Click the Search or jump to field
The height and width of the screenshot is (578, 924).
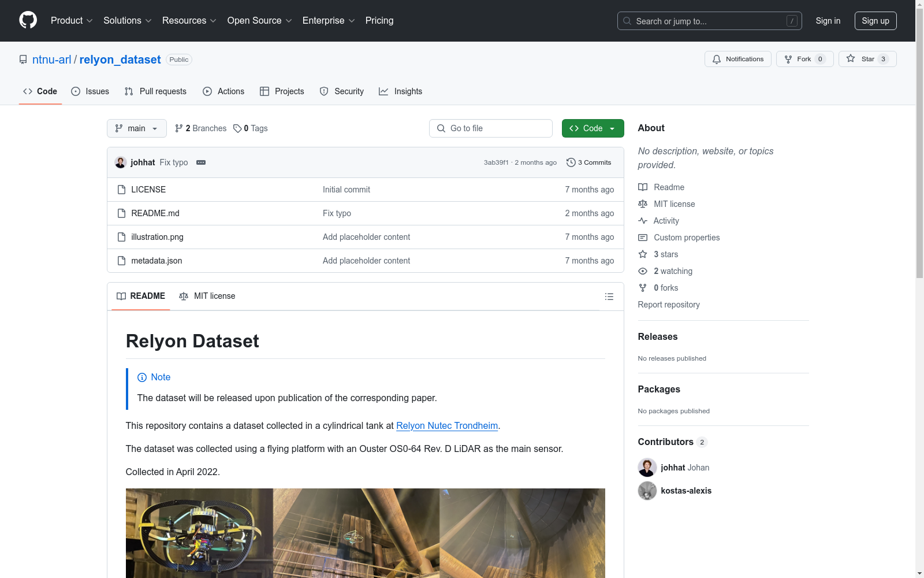click(710, 21)
